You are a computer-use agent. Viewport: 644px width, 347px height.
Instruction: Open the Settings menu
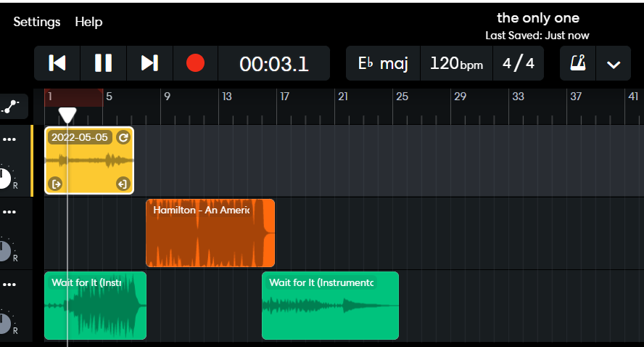click(x=36, y=22)
